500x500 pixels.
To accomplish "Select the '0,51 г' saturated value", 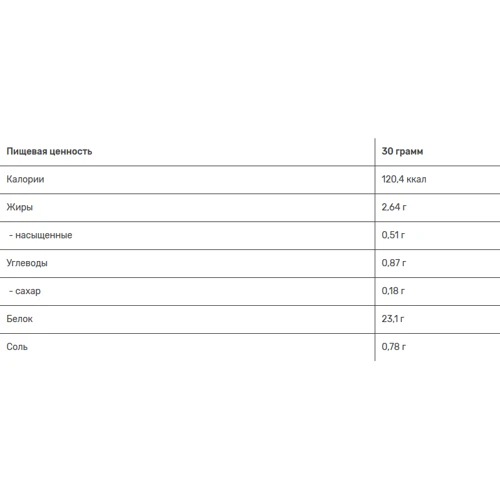I will [x=393, y=235].
